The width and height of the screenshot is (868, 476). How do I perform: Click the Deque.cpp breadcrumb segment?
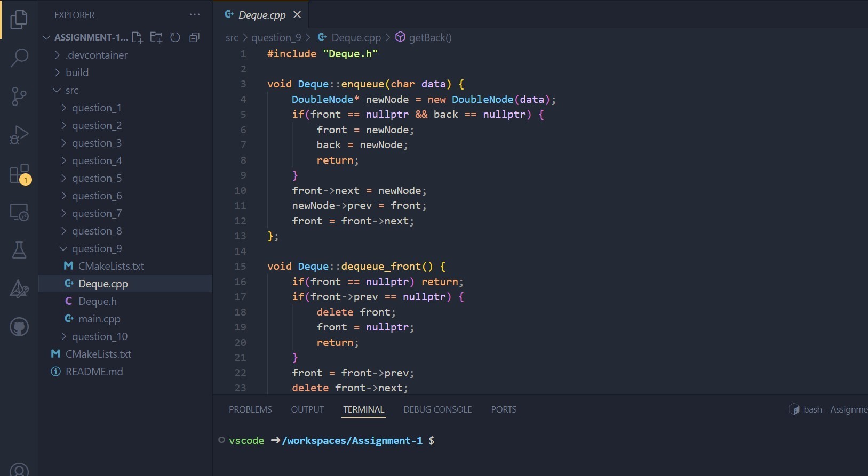356,37
